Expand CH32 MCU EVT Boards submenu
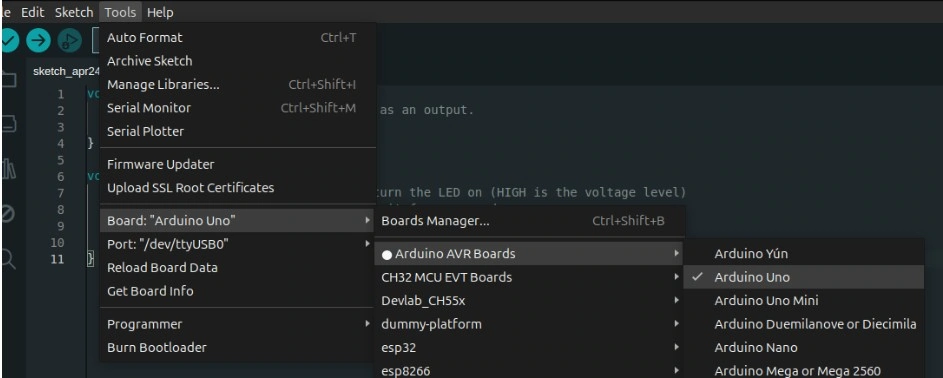The height and width of the screenshot is (378, 943). coord(529,277)
